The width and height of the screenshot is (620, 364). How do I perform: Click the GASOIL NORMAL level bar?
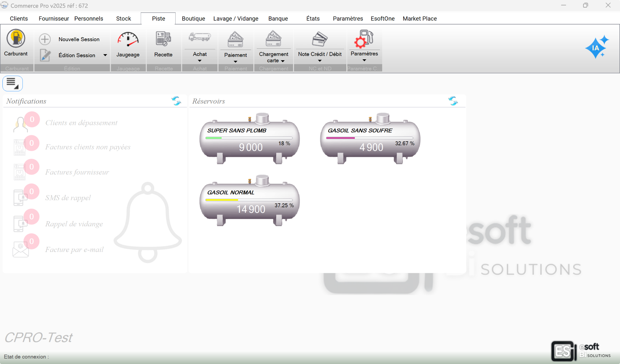249,200
